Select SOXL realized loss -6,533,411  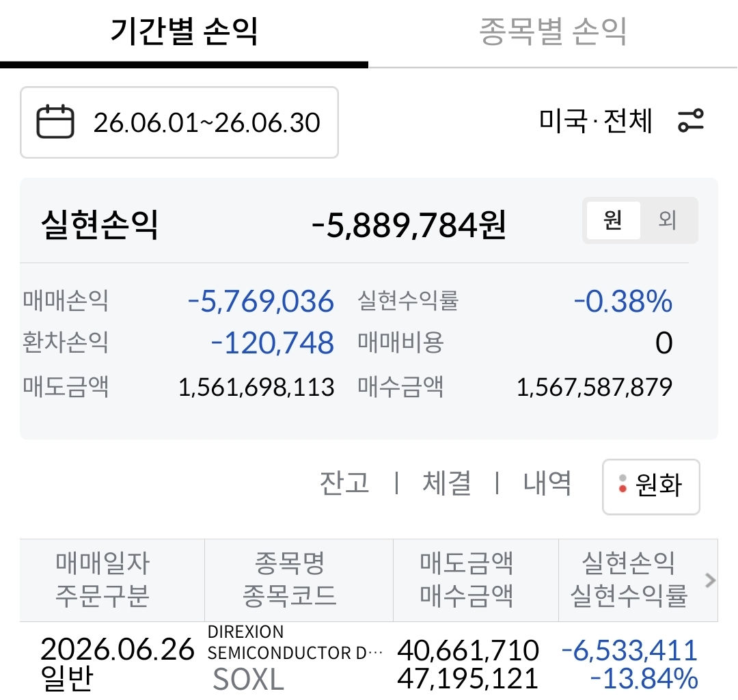click(629, 651)
